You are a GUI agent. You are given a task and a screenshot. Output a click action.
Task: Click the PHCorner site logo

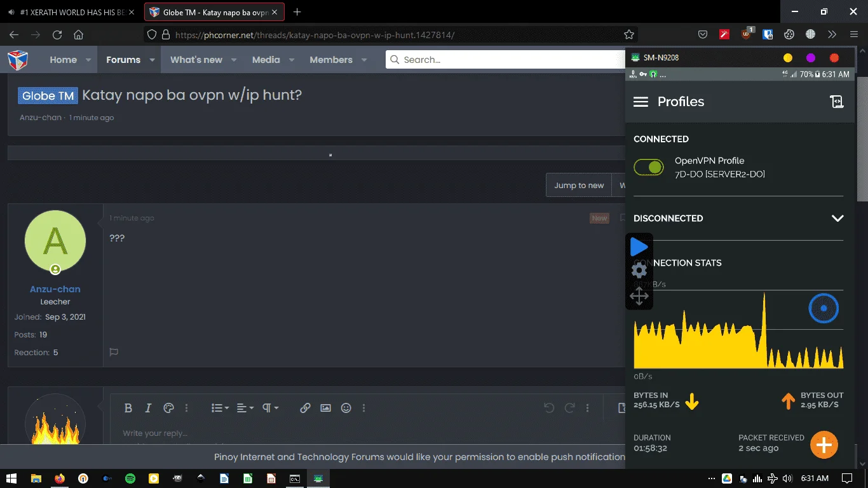17,60
